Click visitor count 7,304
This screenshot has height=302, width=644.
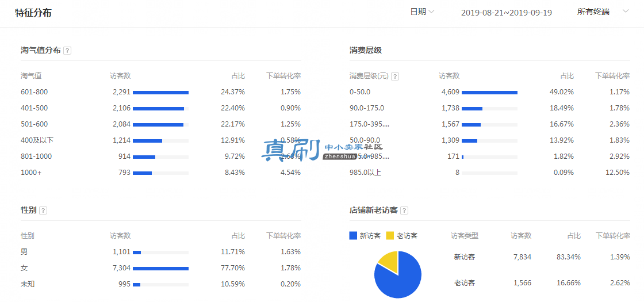(x=121, y=268)
